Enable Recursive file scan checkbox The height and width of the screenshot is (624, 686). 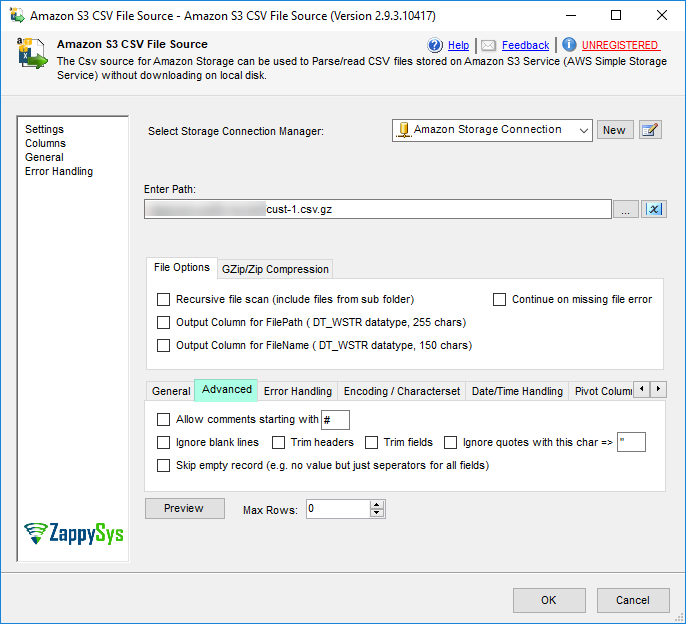pos(163,300)
